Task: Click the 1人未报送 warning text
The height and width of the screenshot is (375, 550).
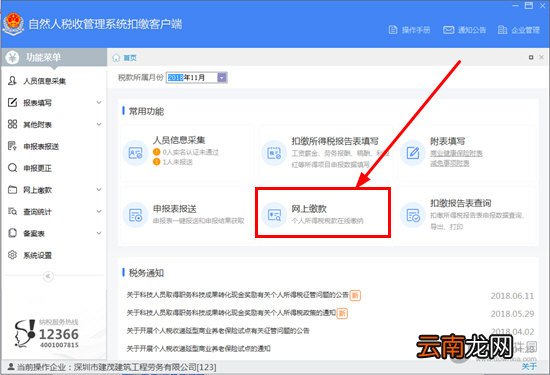Action: (177, 162)
